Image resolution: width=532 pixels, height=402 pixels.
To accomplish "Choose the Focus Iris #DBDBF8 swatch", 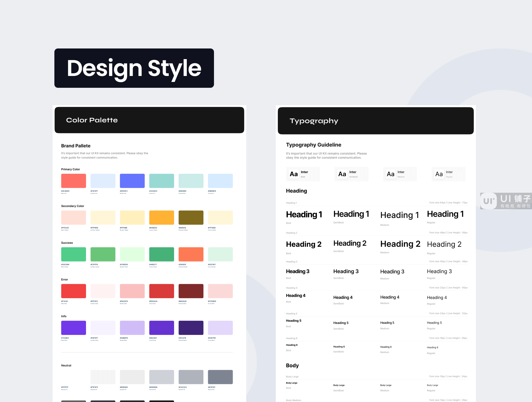I will pyautogui.click(x=220, y=181).
